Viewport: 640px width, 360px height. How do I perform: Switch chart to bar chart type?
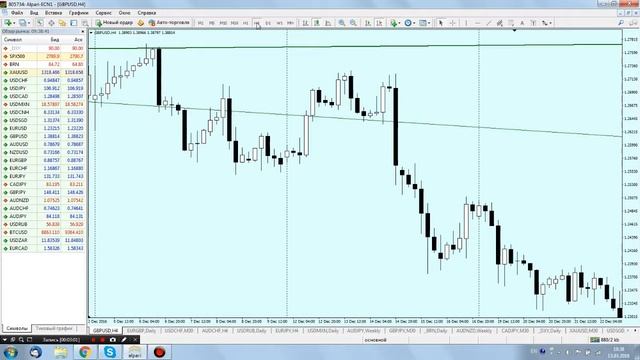305,23
